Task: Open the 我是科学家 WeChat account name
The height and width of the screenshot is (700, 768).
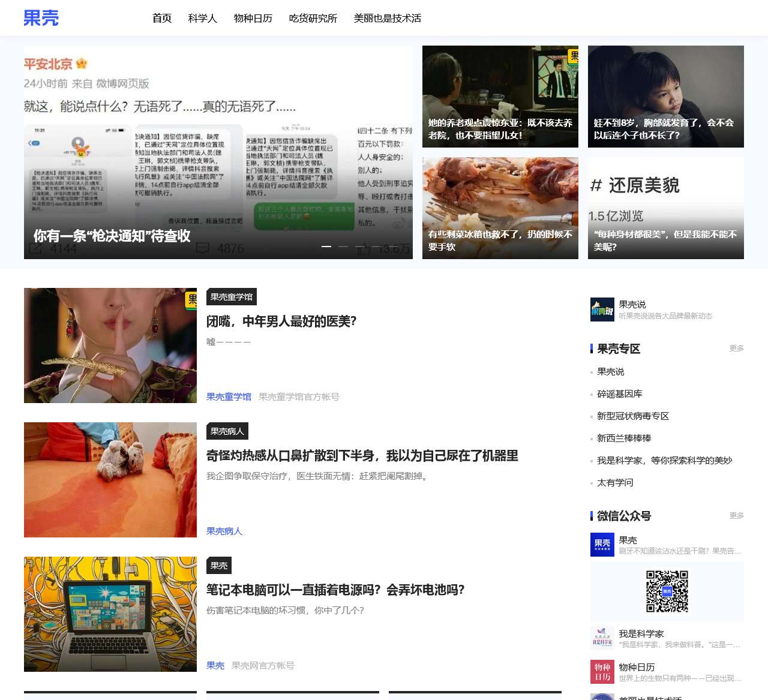Action: (641, 633)
